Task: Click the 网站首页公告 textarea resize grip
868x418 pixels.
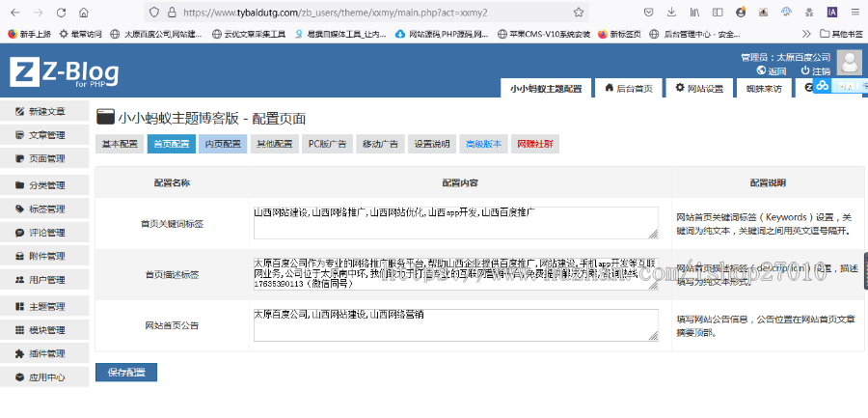Action: coord(654,336)
